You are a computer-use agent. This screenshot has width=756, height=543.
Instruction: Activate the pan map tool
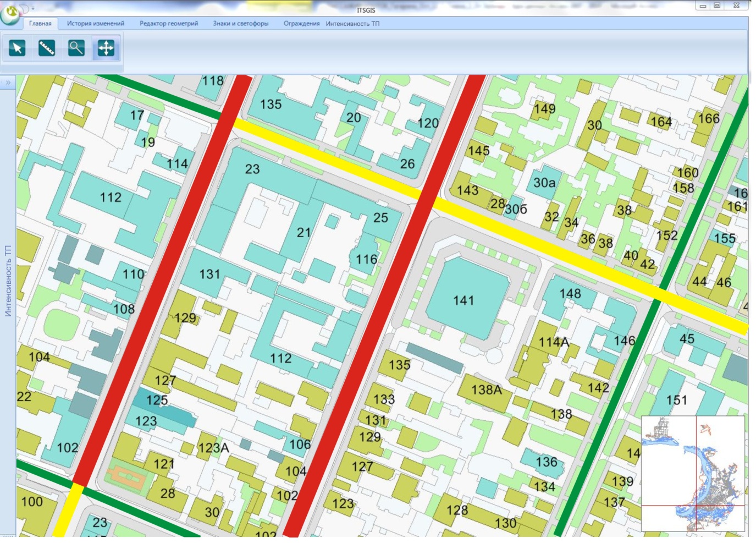coord(106,48)
